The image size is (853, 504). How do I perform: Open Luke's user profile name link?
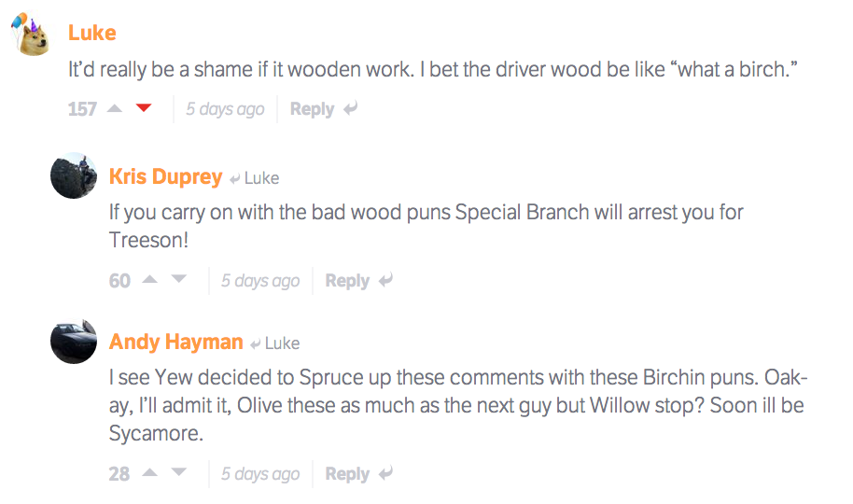tap(91, 33)
